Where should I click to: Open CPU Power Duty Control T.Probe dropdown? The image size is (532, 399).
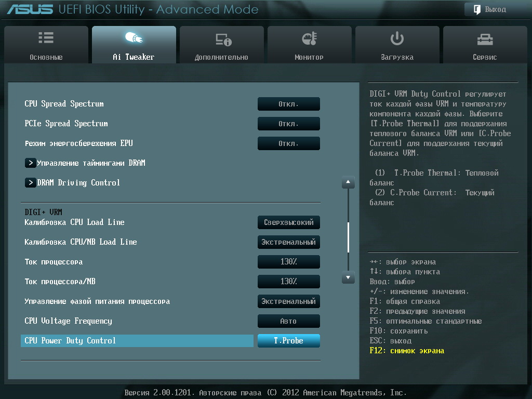(288, 341)
